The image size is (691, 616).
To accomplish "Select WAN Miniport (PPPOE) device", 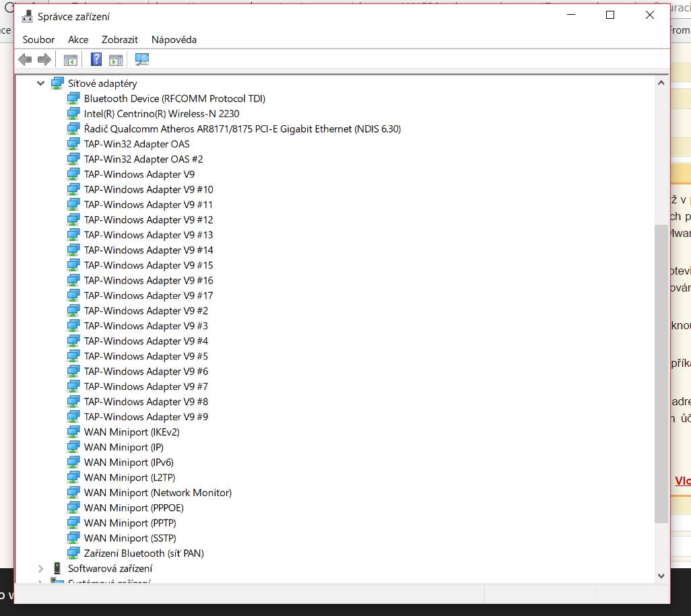I will pyautogui.click(x=134, y=508).
